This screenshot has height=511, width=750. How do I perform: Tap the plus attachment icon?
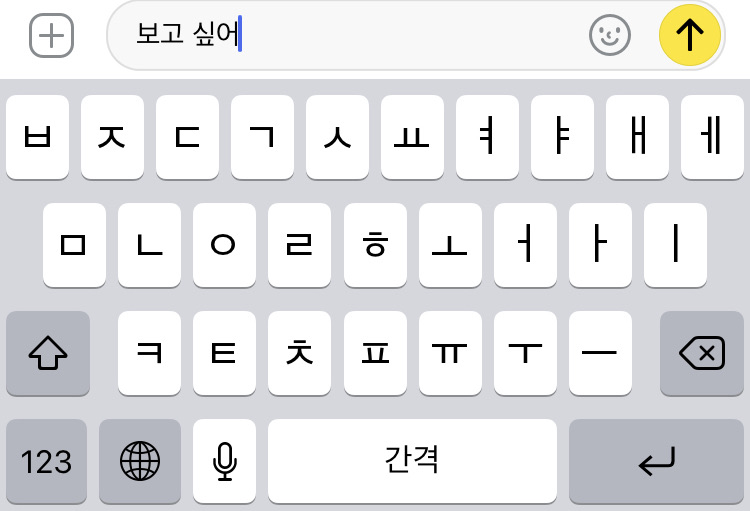pos(51,35)
